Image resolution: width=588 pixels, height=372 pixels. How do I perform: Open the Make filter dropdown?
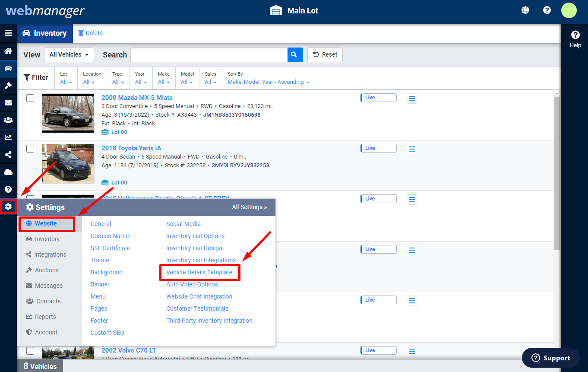point(164,78)
